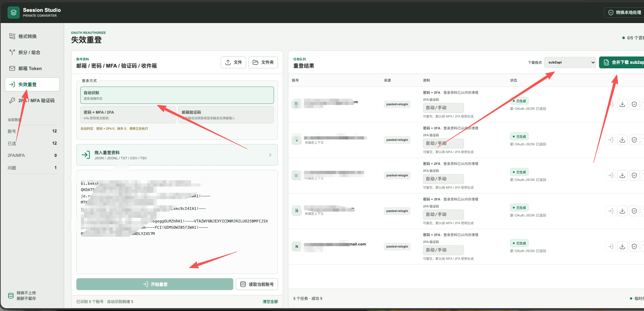This screenshot has height=311, width=644.
Task: Click the 重登结果 panel heading
Action: pyautogui.click(x=304, y=66)
